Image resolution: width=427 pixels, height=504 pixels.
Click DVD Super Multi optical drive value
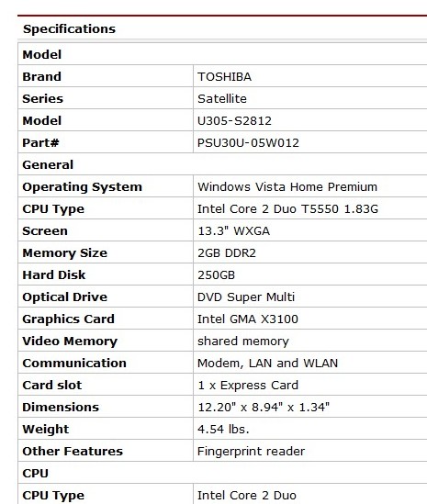tap(246, 297)
